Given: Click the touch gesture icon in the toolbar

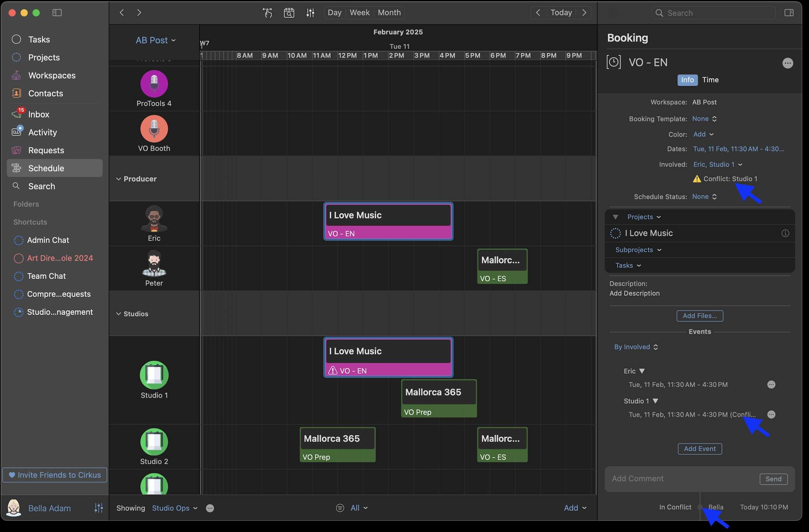Looking at the screenshot, I should click(x=267, y=13).
